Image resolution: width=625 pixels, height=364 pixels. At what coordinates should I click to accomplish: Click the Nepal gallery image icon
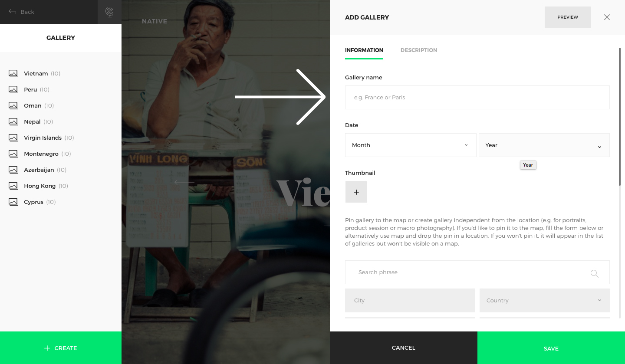click(13, 122)
